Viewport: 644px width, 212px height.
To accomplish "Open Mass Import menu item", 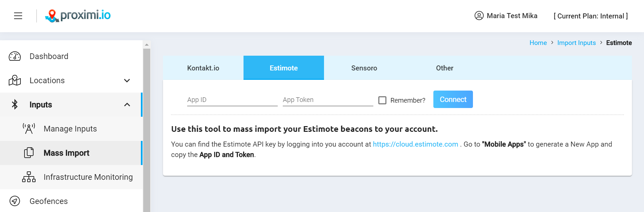I will (x=71, y=153).
